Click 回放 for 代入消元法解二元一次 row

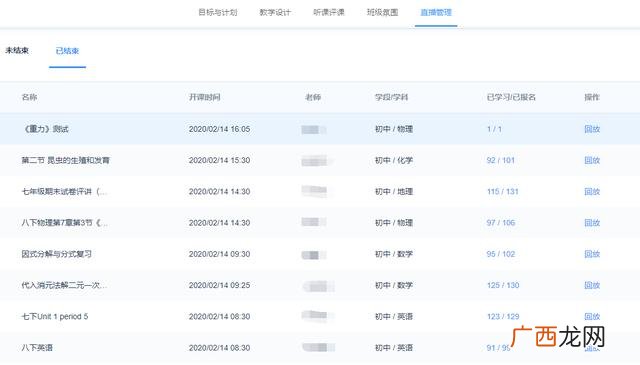coord(592,285)
